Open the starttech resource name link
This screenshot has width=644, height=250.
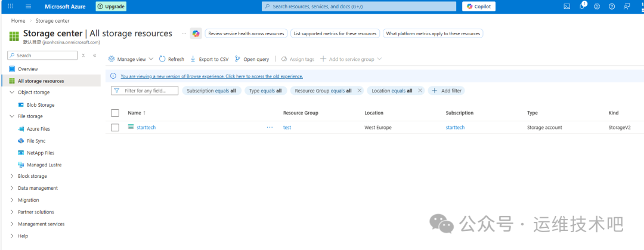tap(146, 128)
